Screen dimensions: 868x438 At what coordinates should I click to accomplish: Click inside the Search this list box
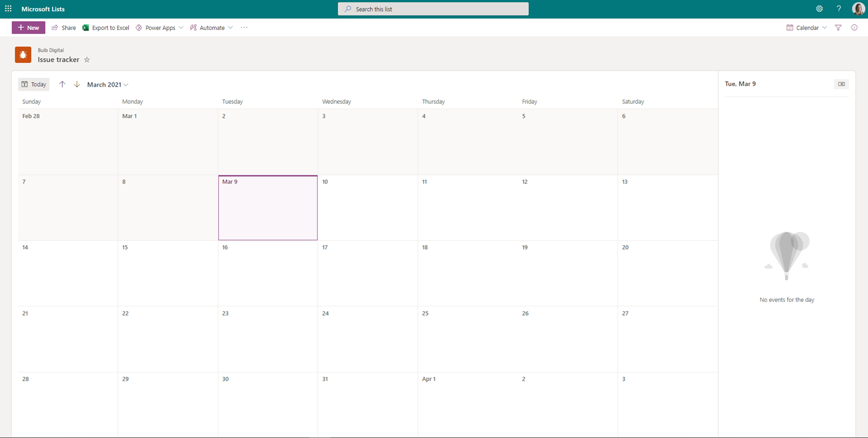[x=433, y=8]
